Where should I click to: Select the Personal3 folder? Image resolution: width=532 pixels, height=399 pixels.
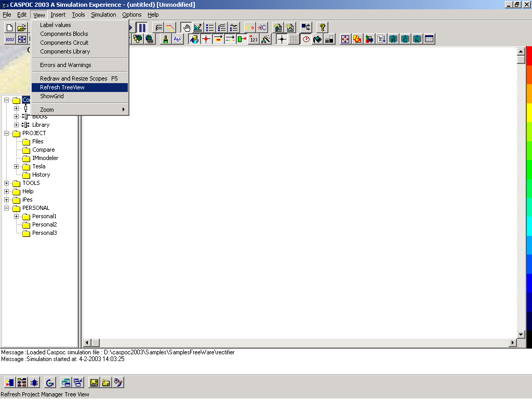(x=45, y=233)
